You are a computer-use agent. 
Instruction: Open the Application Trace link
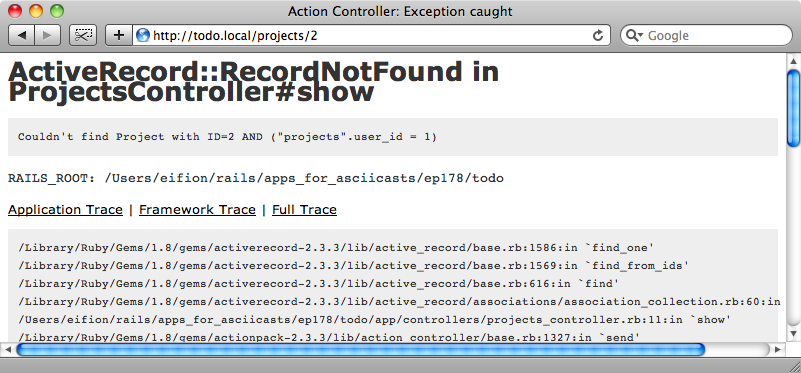tap(65, 209)
